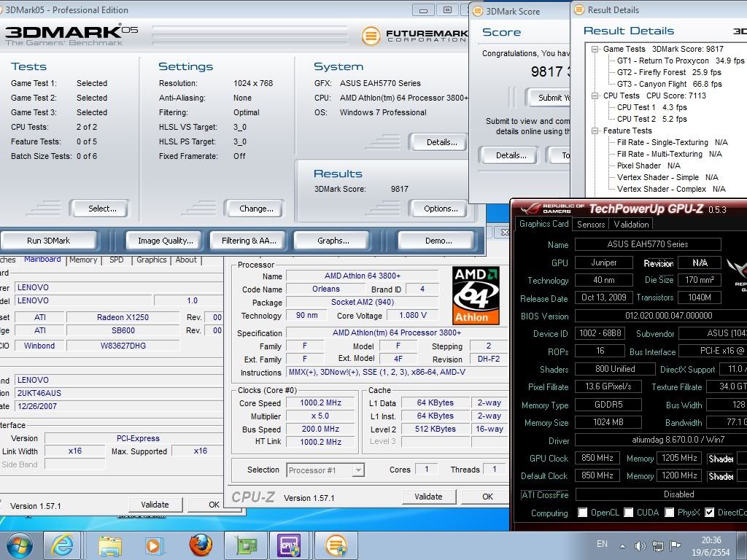Select GT3 - Canyon Flight result row
Screen dimensions: 747x560
click(x=670, y=84)
